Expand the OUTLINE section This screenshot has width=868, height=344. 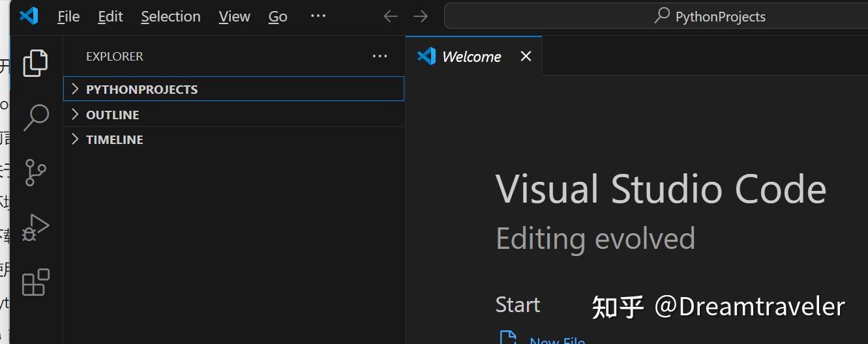[113, 115]
